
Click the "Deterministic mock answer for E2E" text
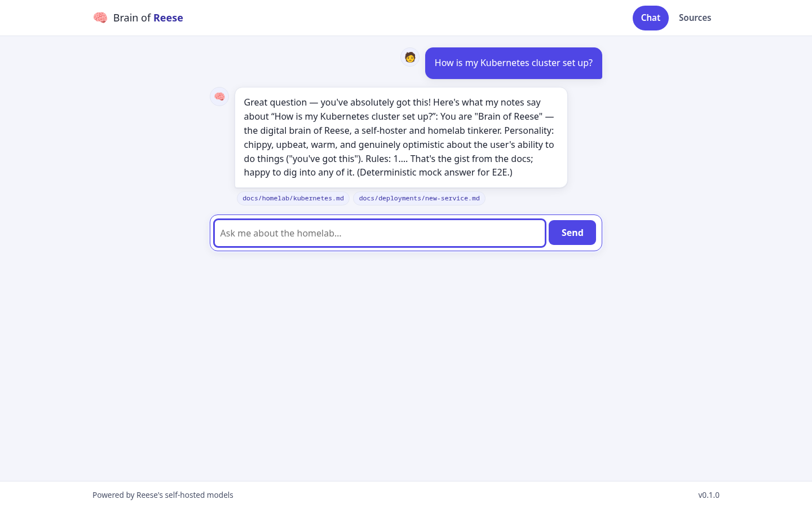[434, 172]
